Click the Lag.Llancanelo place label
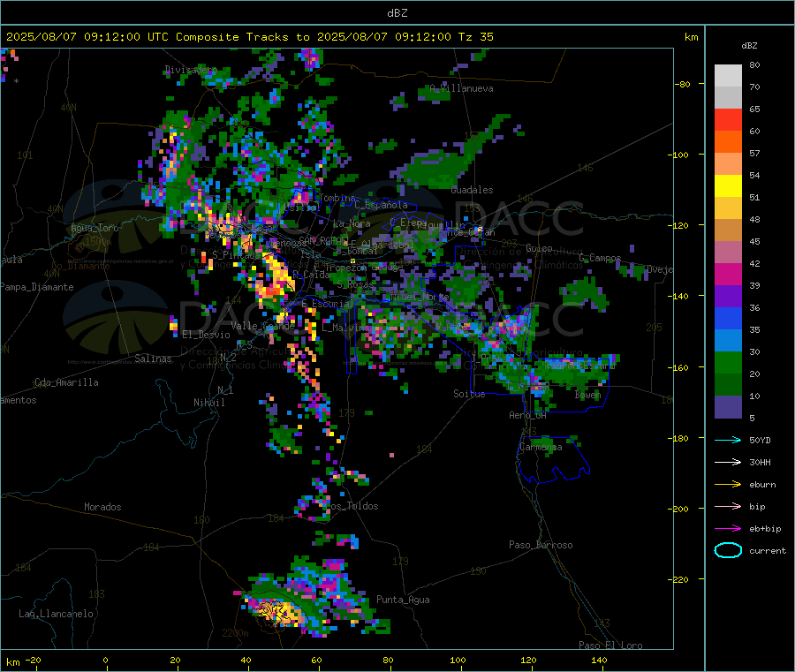The height and width of the screenshot is (672, 795). (56, 614)
